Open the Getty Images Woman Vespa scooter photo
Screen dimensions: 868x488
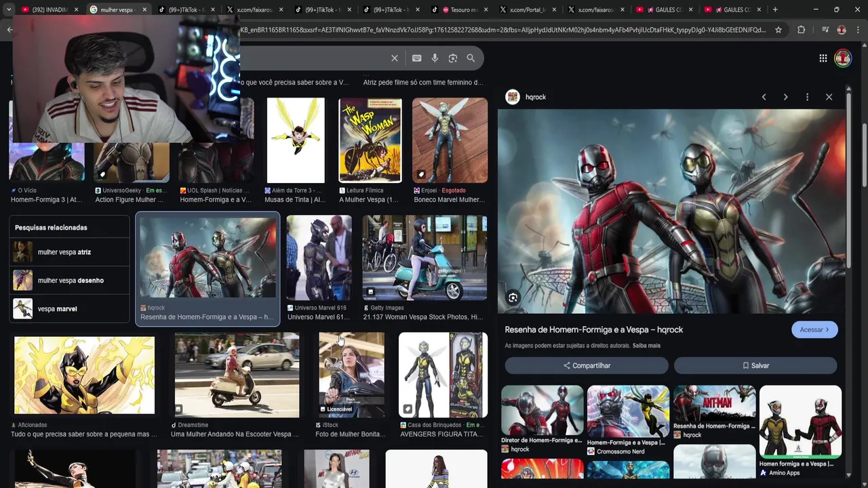tap(425, 258)
